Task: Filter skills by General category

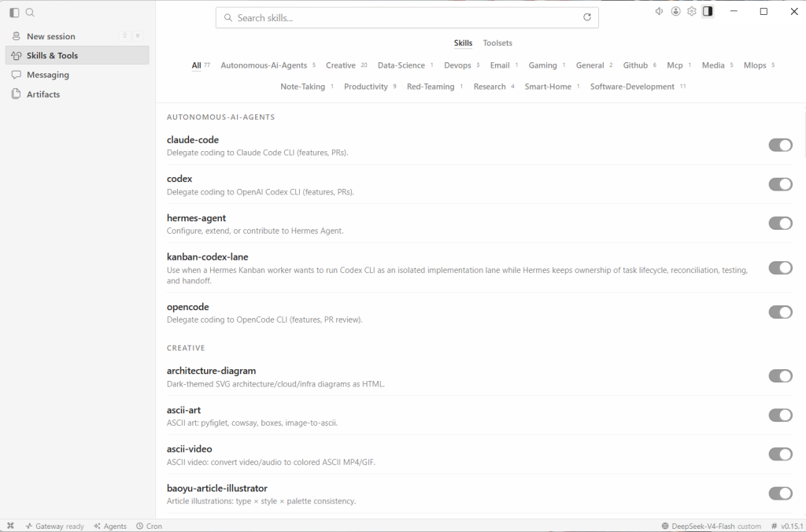Action: pyautogui.click(x=594, y=65)
